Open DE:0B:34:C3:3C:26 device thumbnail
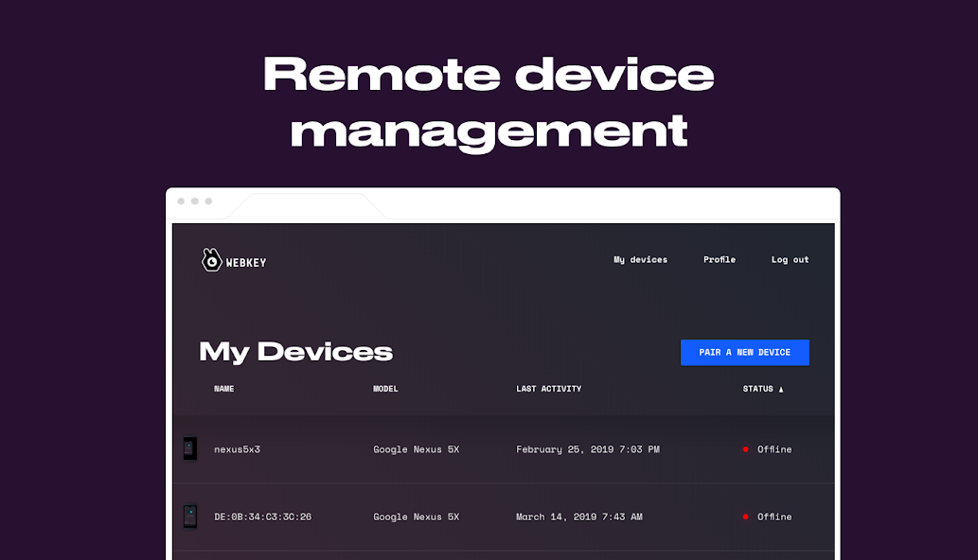Image resolution: width=978 pixels, height=560 pixels. click(190, 516)
